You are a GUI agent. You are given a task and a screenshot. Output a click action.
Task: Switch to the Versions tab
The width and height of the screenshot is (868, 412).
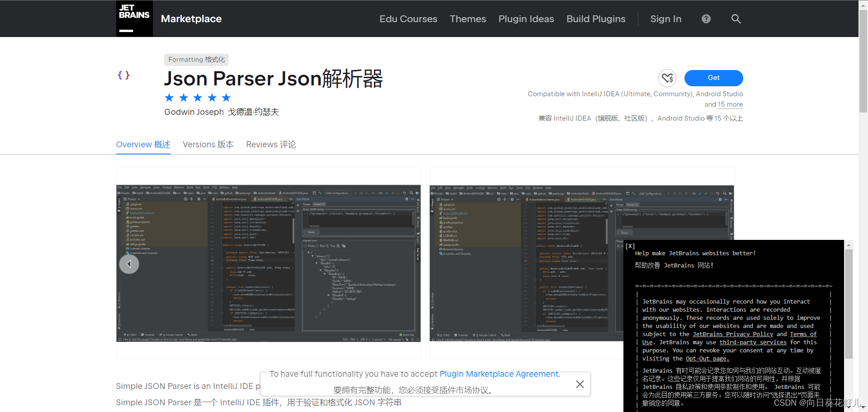(208, 145)
